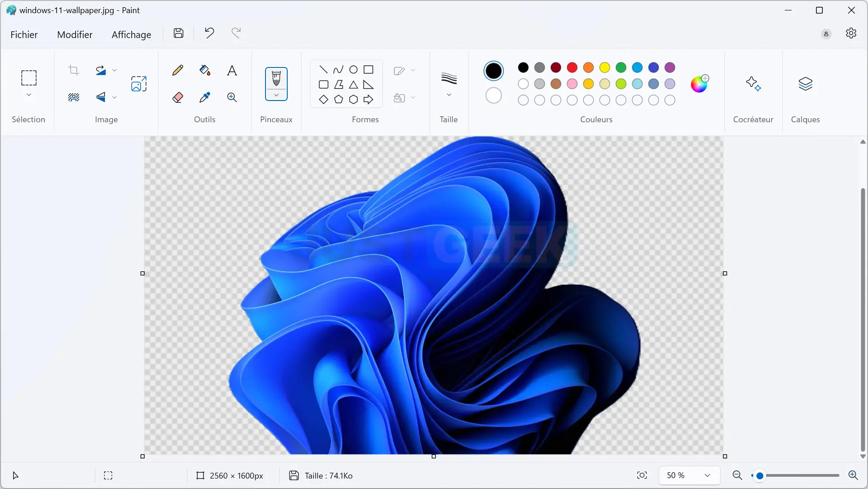This screenshot has width=868, height=489.
Task: Expand the Sélection tool options chevron
Action: pyautogui.click(x=29, y=95)
